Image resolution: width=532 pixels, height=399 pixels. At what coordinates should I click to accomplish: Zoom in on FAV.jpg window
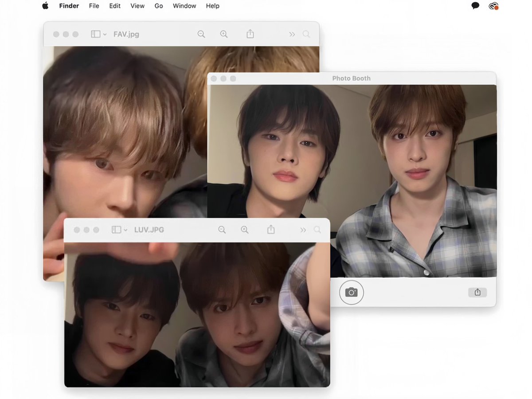point(224,34)
